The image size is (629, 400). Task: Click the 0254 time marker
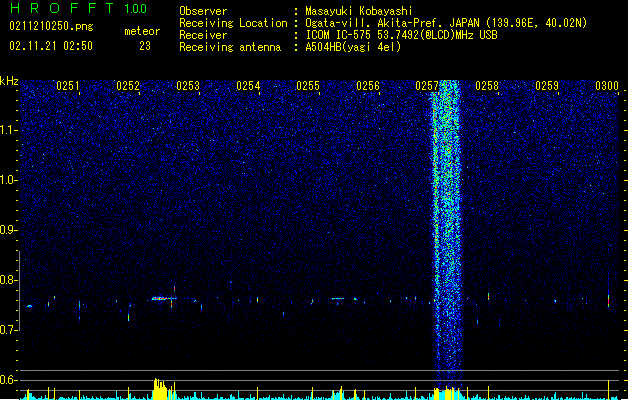pyautogui.click(x=248, y=86)
